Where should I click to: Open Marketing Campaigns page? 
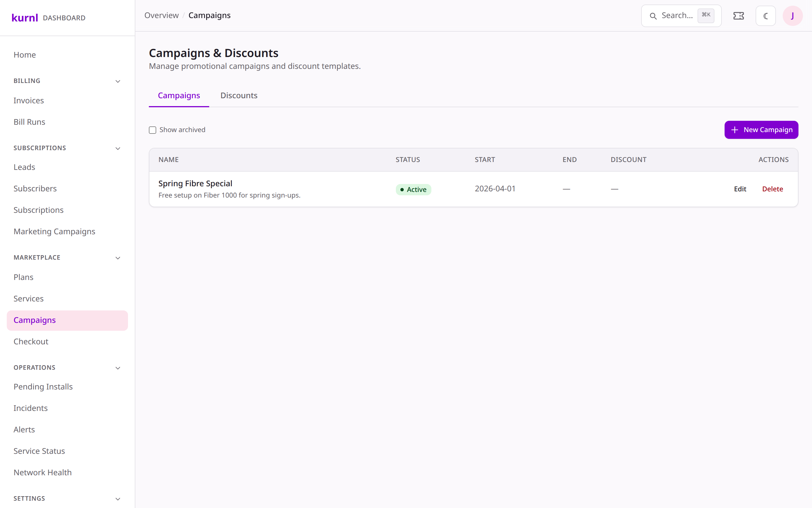67,231
